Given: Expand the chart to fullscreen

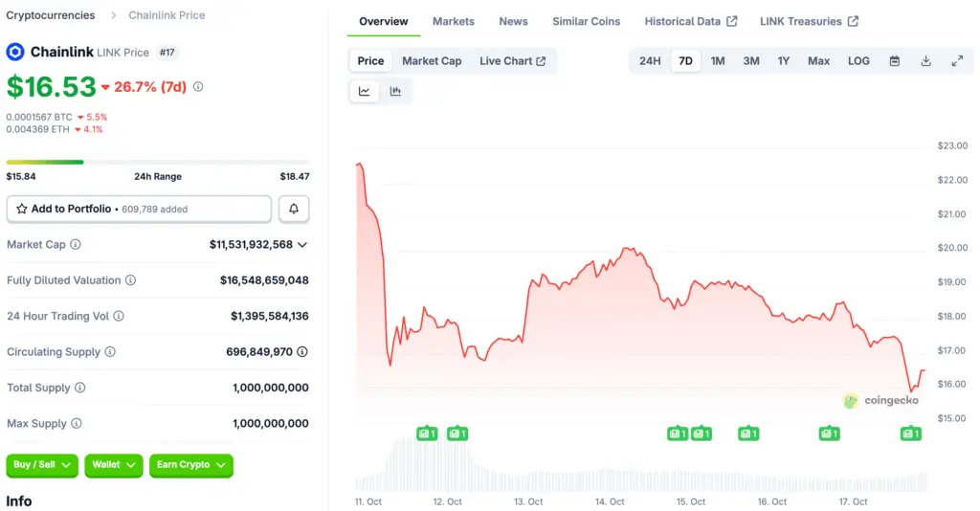Looking at the screenshot, I should click(957, 61).
